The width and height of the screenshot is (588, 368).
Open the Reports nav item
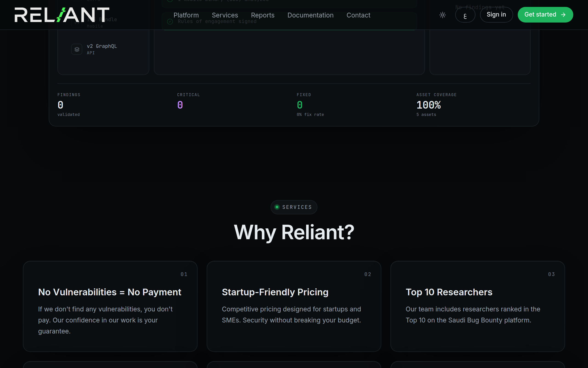tap(263, 15)
